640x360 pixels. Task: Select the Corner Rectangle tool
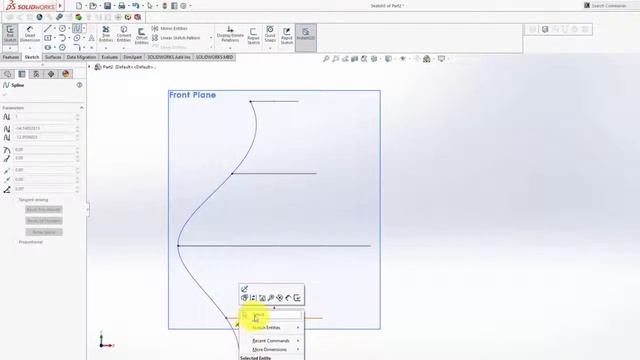(x=48, y=38)
